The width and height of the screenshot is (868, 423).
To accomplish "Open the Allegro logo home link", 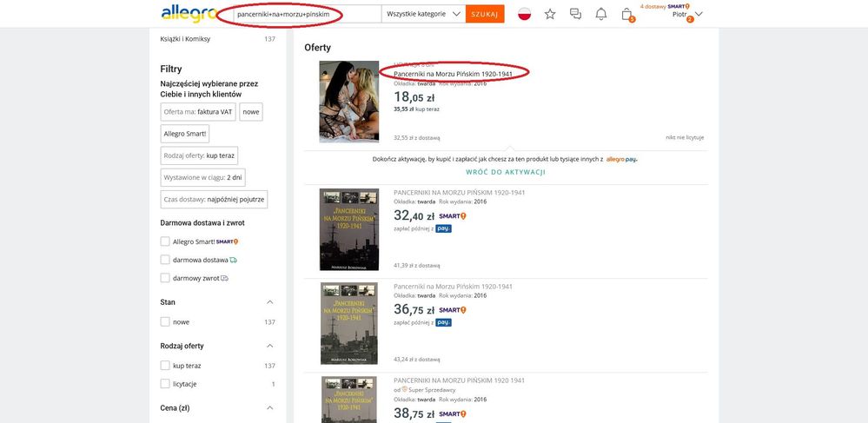I will click(189, 14).
